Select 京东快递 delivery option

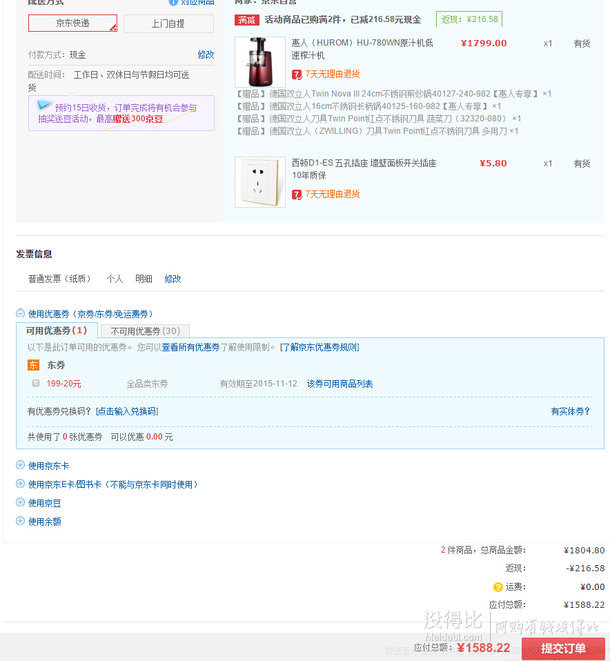click(73, 23)
